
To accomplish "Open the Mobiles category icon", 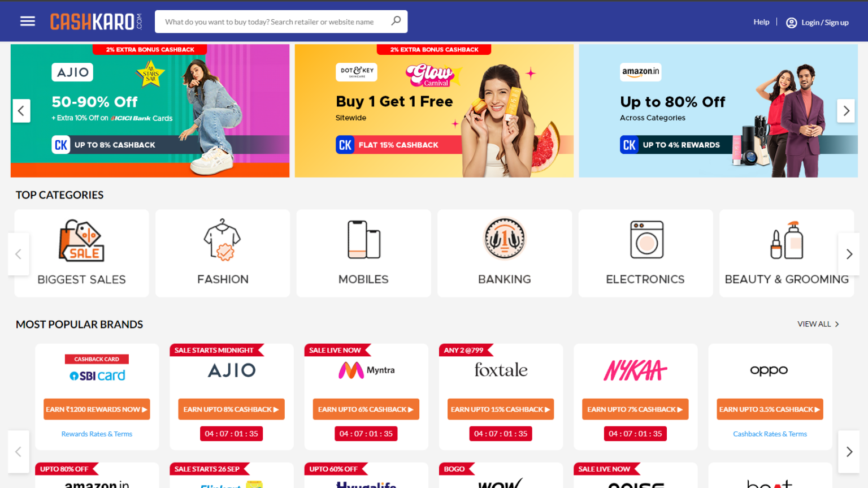I will 363,240.
